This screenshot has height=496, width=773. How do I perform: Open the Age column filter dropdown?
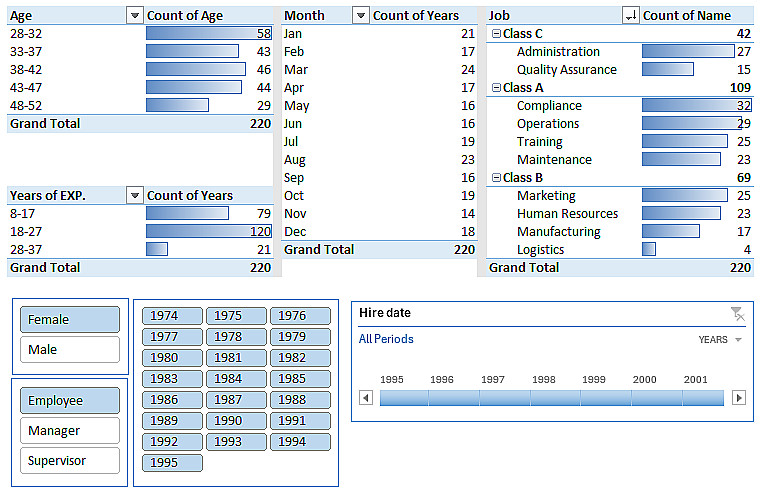point(135,16)
